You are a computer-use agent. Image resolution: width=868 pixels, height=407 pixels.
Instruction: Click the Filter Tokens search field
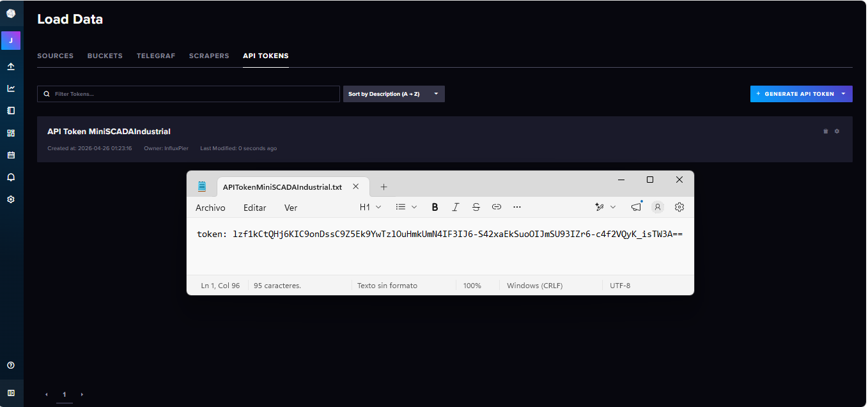coord(189,94)
